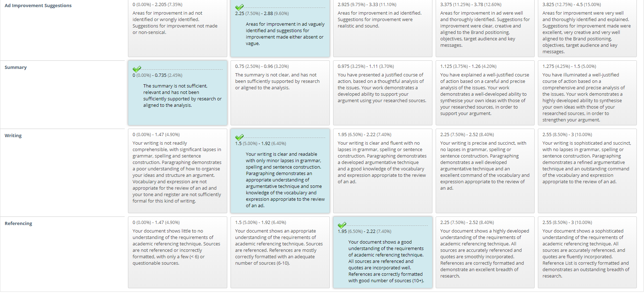This screenshot has height=294, width=644.
Task: Select Summary cell 0.75 (2.50%) - 0.96 (3.20%)
Action: tap(280, 93)
